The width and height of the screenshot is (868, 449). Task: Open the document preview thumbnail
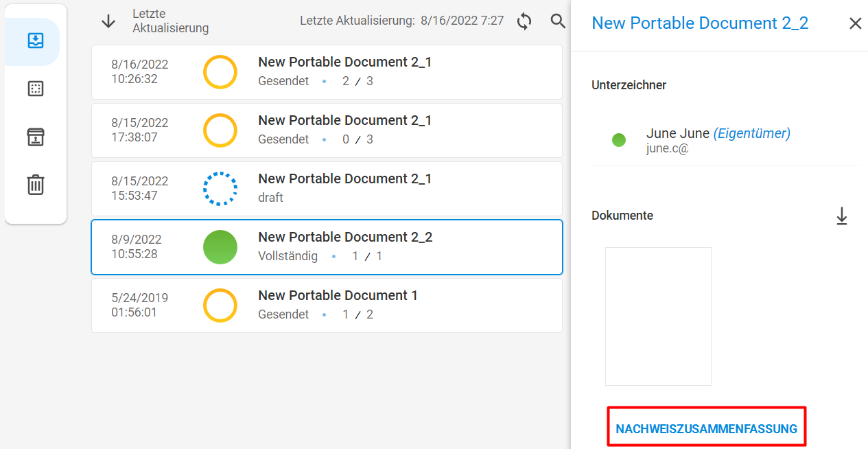pos(658,316)
